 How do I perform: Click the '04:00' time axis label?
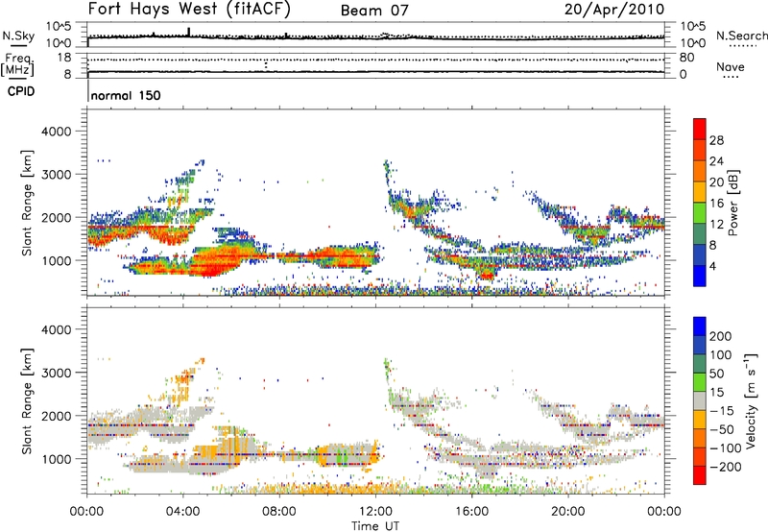coord(182,512)
